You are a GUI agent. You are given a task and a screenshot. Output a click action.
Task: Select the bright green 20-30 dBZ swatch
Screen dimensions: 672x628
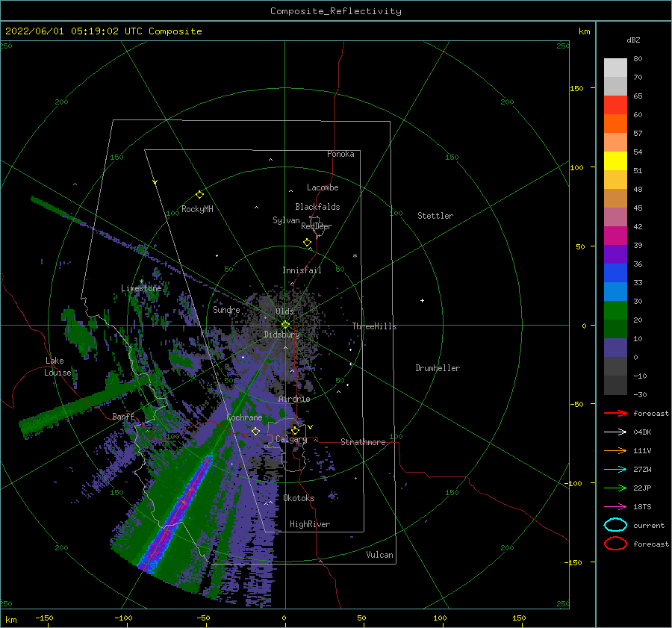[615, 311]
